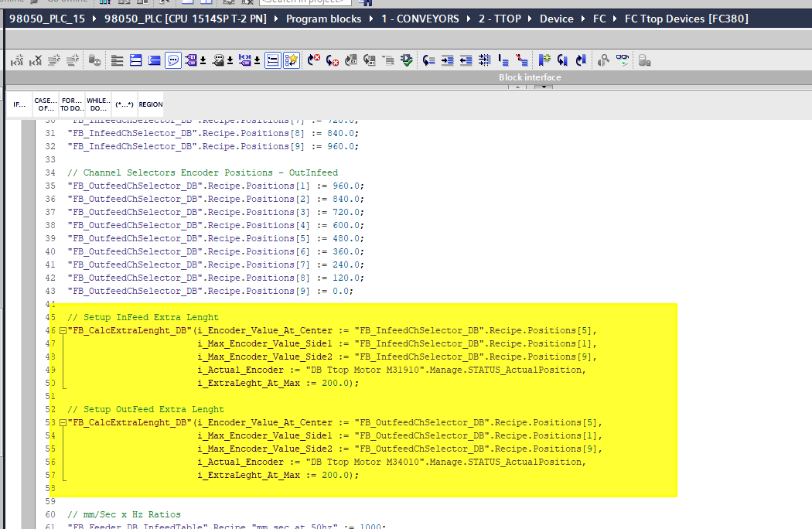812x529 pixels.
Task: Click the back arrow-with-window navigate icon
Action: (x=370, y=60)
